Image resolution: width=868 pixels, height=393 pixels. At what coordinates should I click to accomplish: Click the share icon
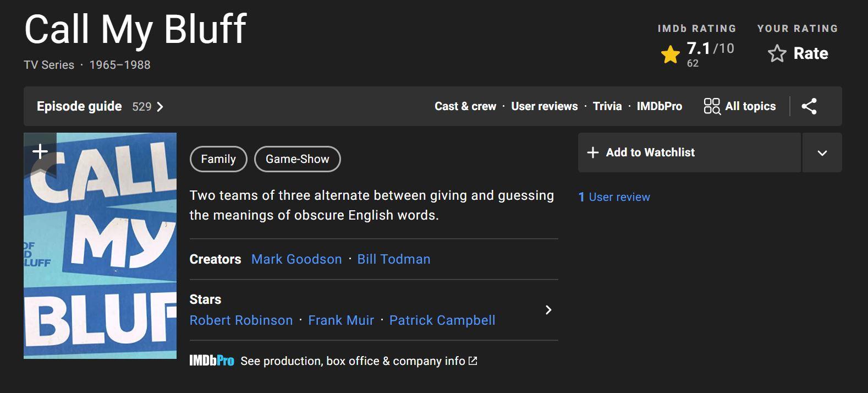point(809,106)
